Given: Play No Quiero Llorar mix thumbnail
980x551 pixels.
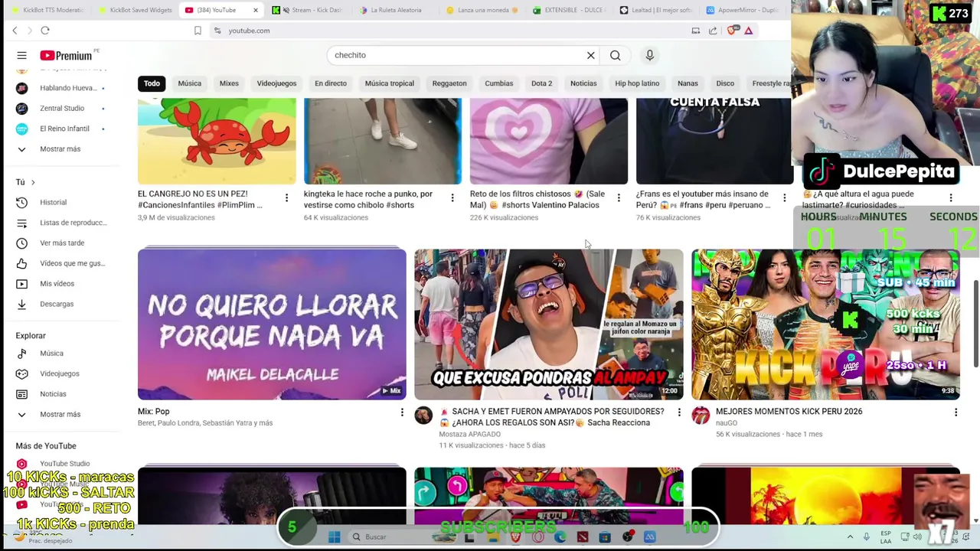Looking at the screenshot, I should [272, 324].
